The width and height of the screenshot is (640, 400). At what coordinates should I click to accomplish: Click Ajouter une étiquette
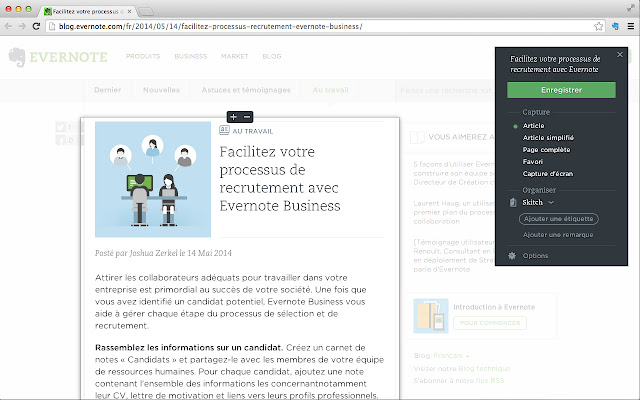pyautogui.click(x=558, y=219)
